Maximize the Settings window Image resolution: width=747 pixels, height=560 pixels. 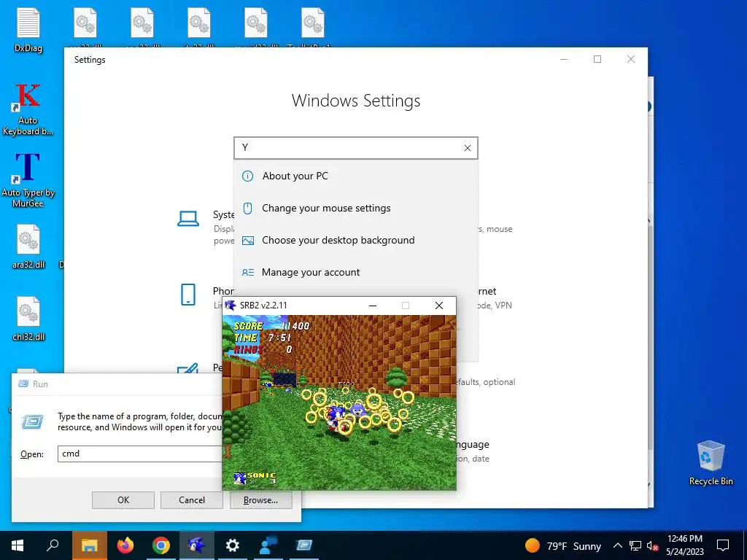pyautogui.click(x=597, y=59)
